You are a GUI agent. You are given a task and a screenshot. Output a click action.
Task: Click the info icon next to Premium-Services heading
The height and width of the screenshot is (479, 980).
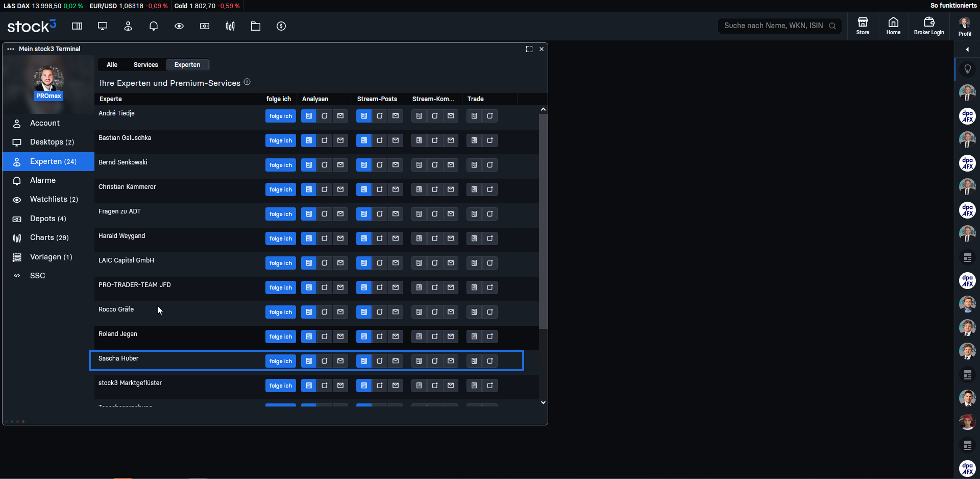(247, 82)
